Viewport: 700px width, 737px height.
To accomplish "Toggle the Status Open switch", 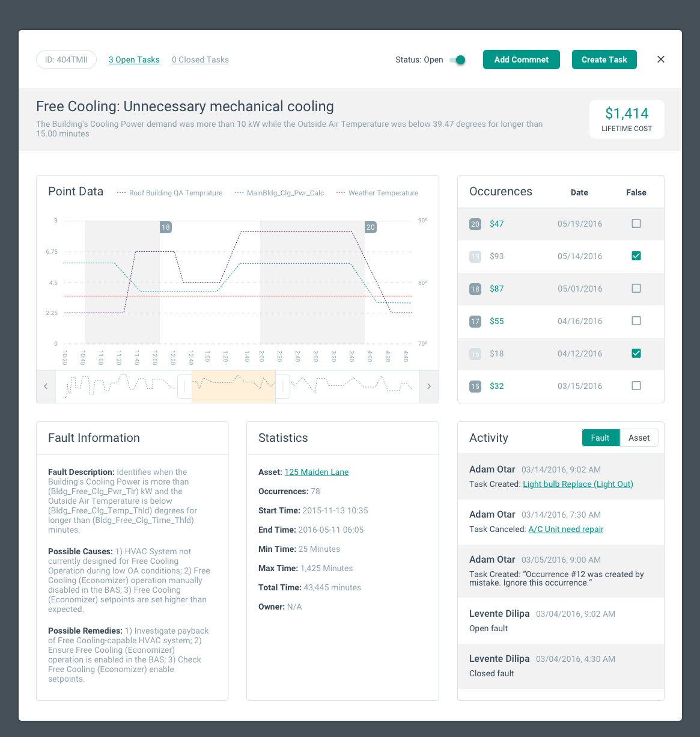I will tap(458, 60).
